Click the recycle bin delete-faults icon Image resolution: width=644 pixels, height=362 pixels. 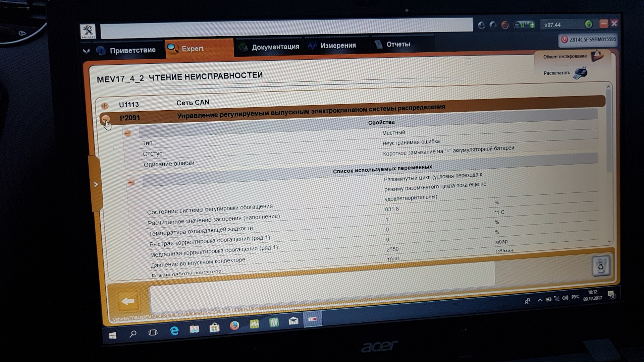(600, 266)
